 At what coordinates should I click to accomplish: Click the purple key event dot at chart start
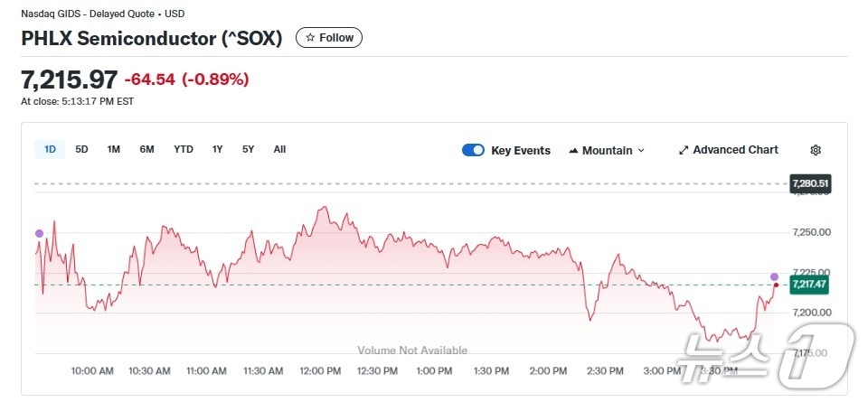39,233
